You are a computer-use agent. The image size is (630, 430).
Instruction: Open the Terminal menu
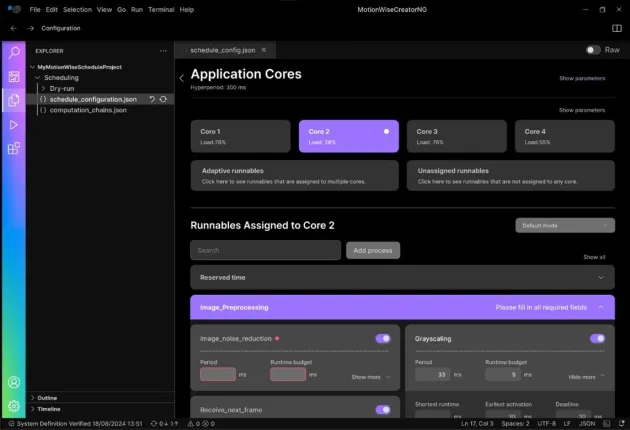(x=161, y=9)
